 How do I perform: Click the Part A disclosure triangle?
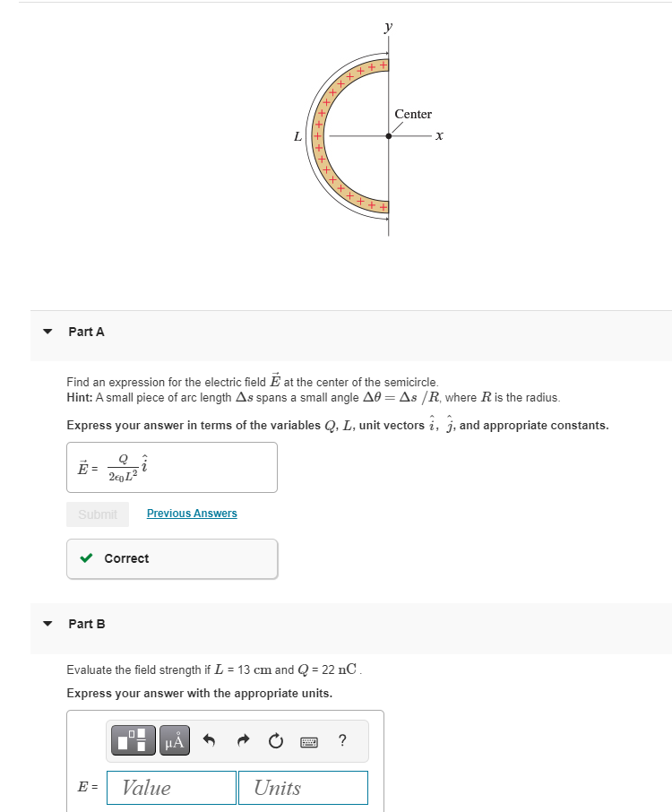click(x=47, y=331)
